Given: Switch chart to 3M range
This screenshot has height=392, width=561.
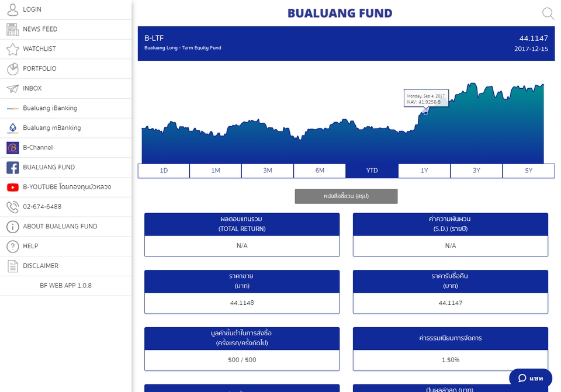Looking at the screenshot, I should (268, 171).
